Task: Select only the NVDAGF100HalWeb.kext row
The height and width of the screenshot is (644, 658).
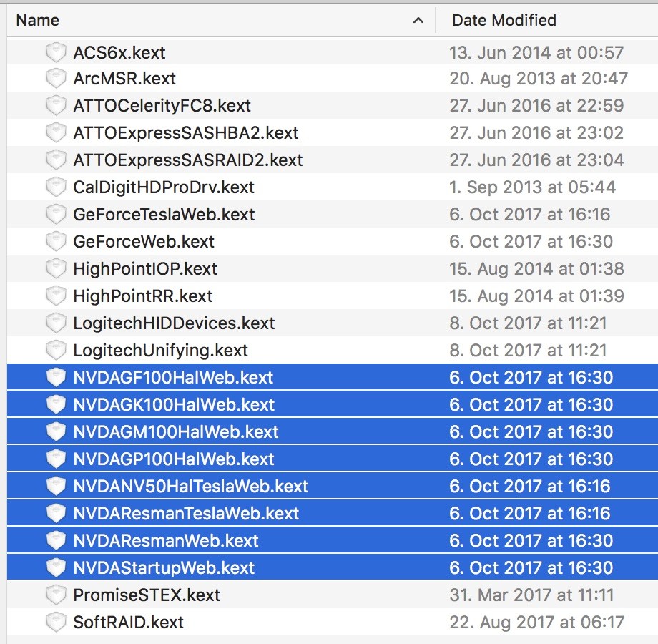Action: pos(333,377)
